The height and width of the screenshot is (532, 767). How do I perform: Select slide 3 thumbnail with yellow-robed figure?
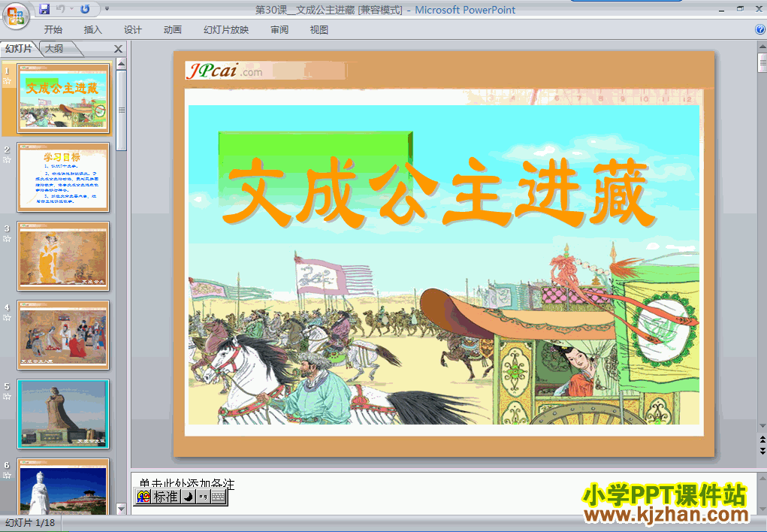click(63, 256)
